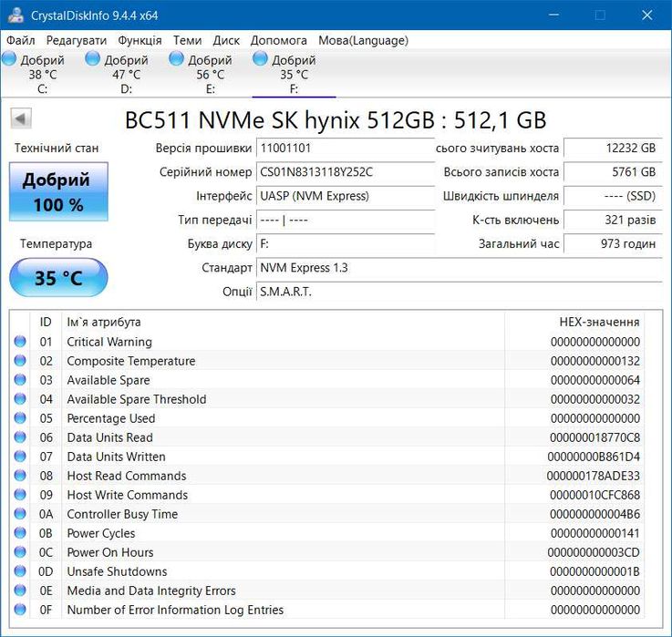Click total host writes value 5761 GB
This screenshot has width=672, height=637.
coord(613,172)
